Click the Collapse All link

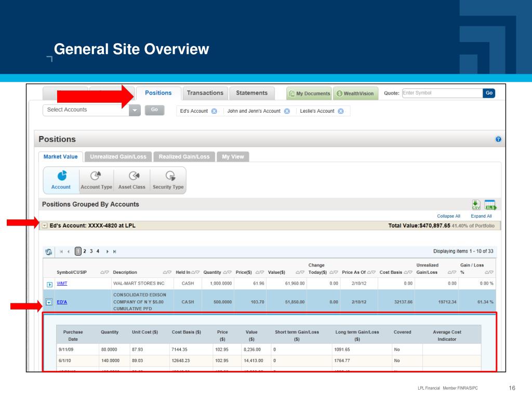(x=448, y=216)
